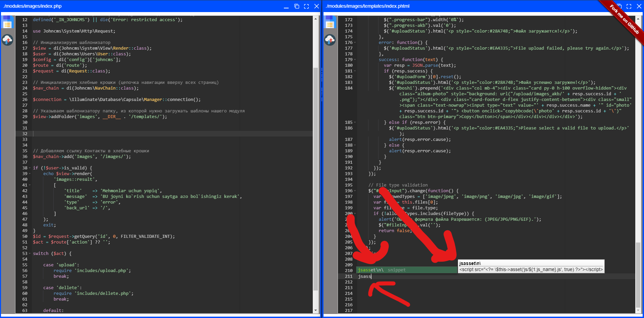The image size is (644, 318).
Task: Fold the error function at line 176
Action: pos(355,43)
